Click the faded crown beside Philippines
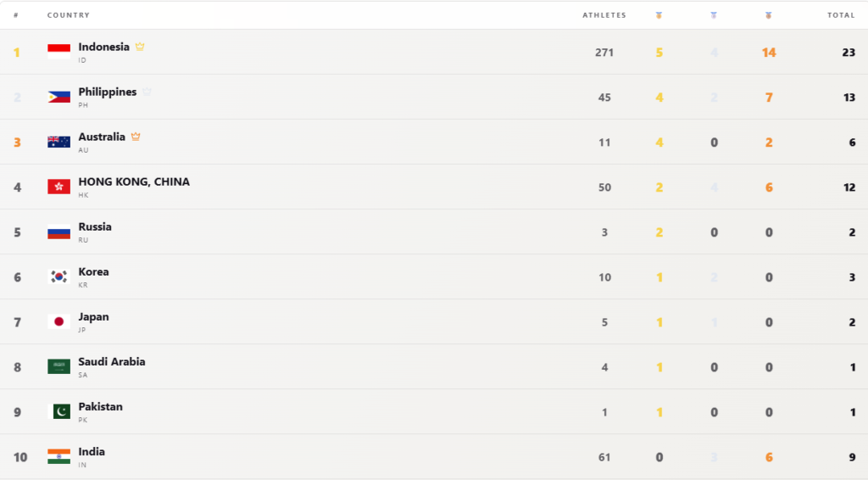 [x=147, y=92]
